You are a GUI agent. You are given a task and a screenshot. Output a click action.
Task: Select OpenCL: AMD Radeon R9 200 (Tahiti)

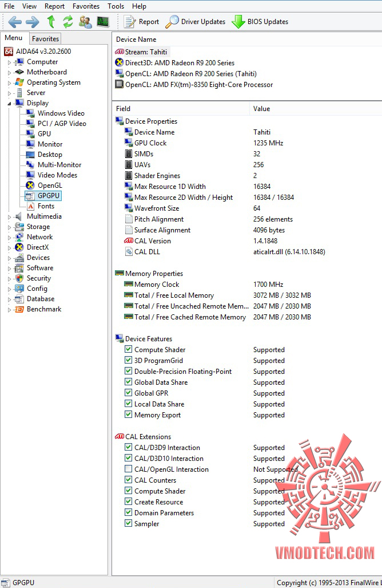click(x=186, y=73)
